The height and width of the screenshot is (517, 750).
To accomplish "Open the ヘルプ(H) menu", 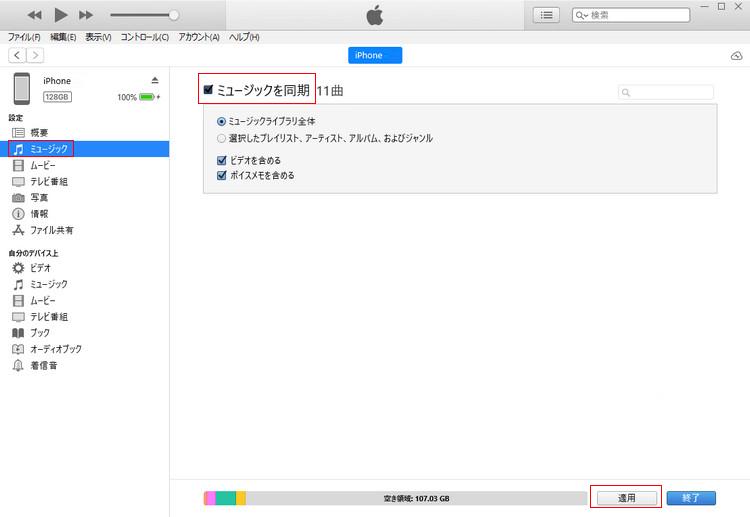I will click(244, 37).
